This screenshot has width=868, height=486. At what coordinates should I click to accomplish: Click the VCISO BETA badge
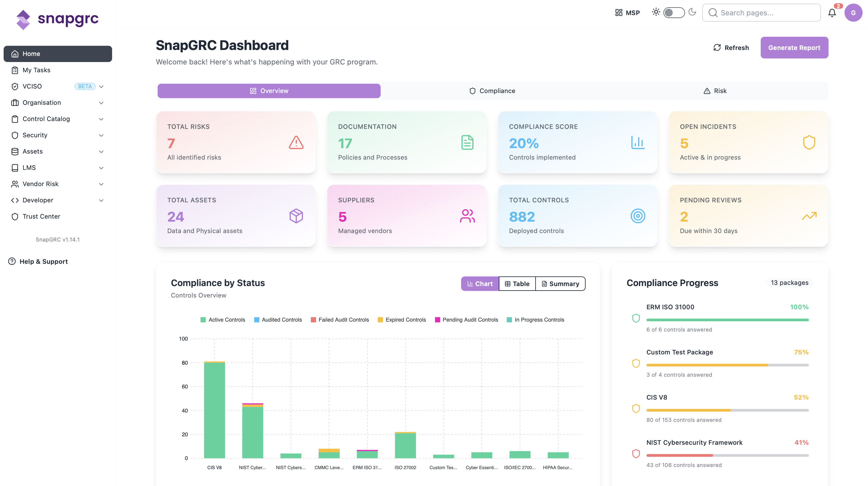(85, 86)
